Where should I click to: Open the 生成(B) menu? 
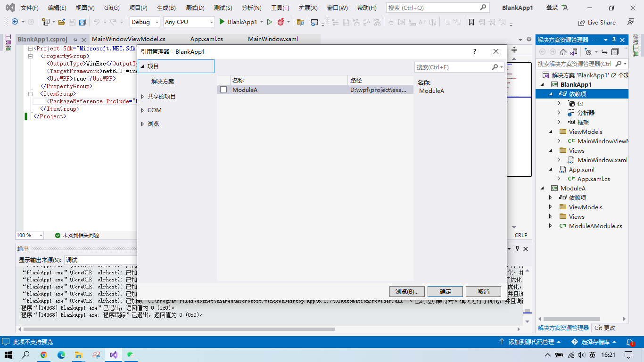[x=166, y=8]
